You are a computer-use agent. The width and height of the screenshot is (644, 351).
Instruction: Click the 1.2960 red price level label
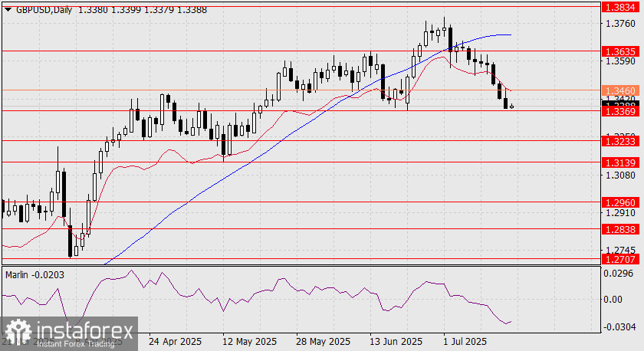[x=620, y=202]
